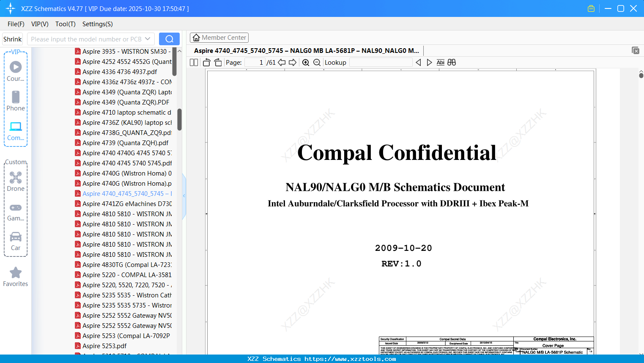Image resolution: width=644 pixels, height=363 pixels.
Task: Open the Game console category
Action: (x=16, y=212)
